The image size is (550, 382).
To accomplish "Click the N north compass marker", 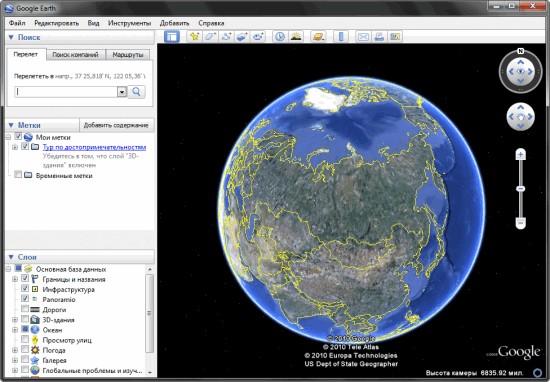I will [521, 51].
